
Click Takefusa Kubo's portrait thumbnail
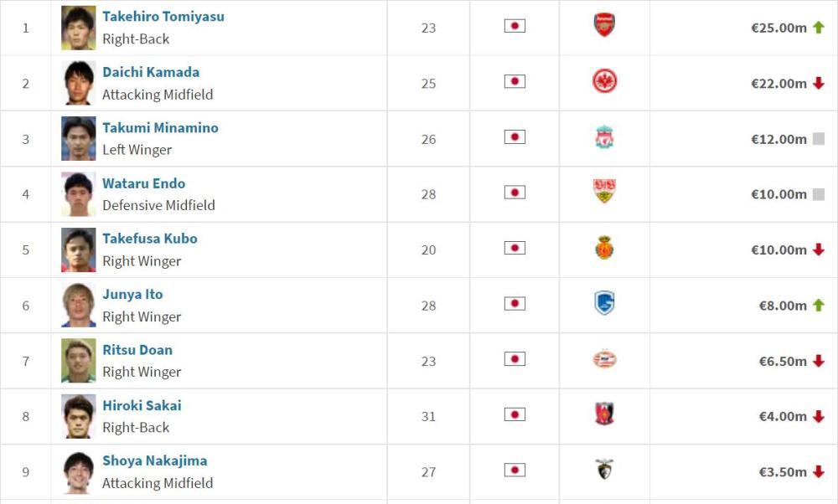79,249
